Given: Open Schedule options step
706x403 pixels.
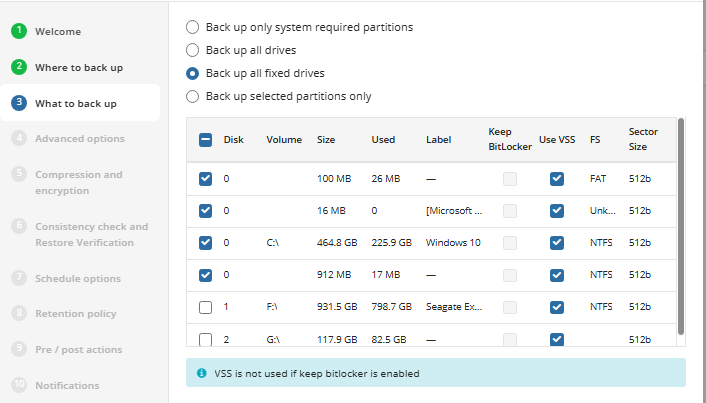Looking at the screenshot, I should (x=77, y=278).
